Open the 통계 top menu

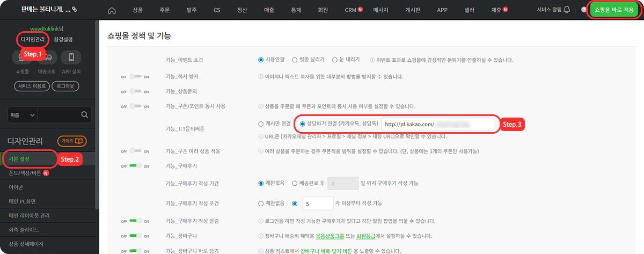(x=296, y=10)
